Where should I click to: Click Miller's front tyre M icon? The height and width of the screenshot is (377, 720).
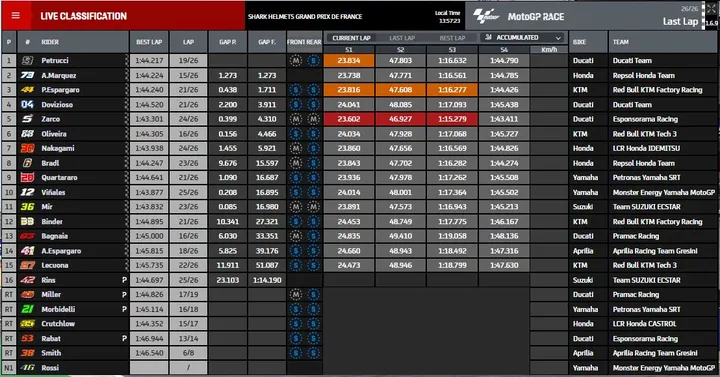[296, 294]
